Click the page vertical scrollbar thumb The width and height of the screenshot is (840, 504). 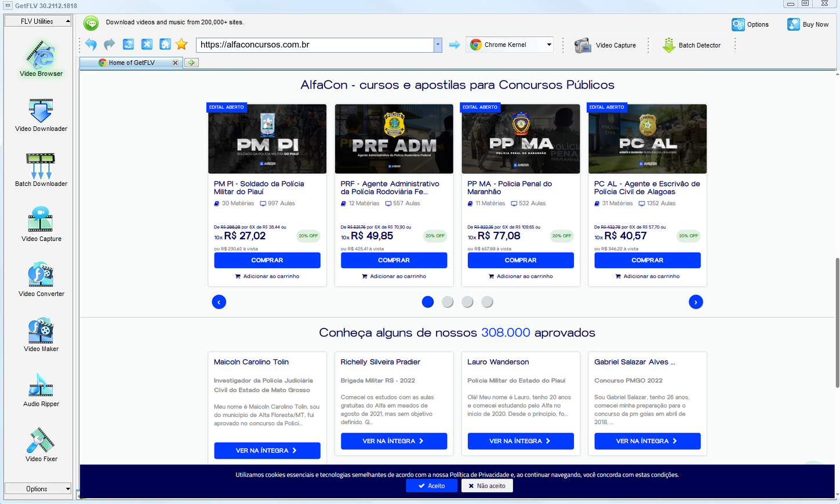click(837, 322)
